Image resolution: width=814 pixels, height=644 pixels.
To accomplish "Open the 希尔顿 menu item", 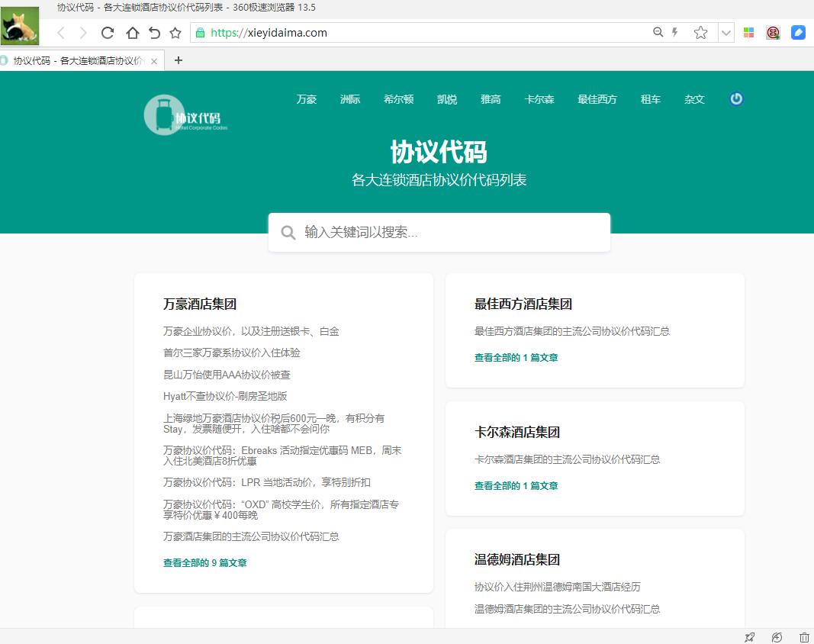I will click(x=399, y=99).
